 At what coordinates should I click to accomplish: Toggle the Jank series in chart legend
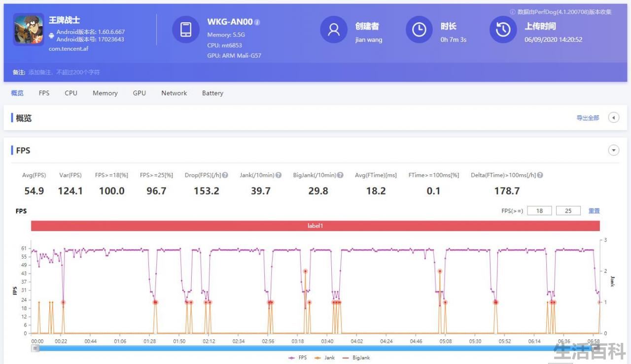pos(324,358)
